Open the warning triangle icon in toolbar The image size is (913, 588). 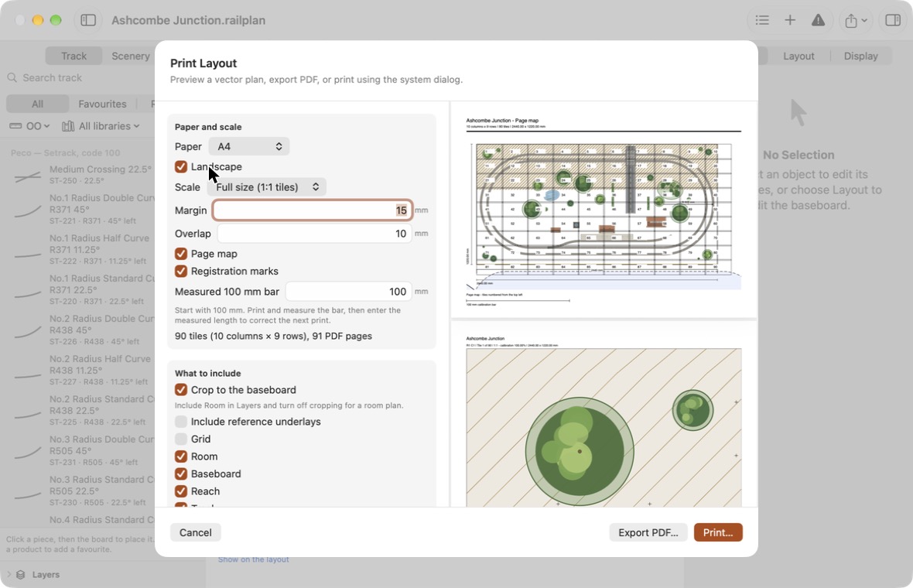tap(818, 20)
